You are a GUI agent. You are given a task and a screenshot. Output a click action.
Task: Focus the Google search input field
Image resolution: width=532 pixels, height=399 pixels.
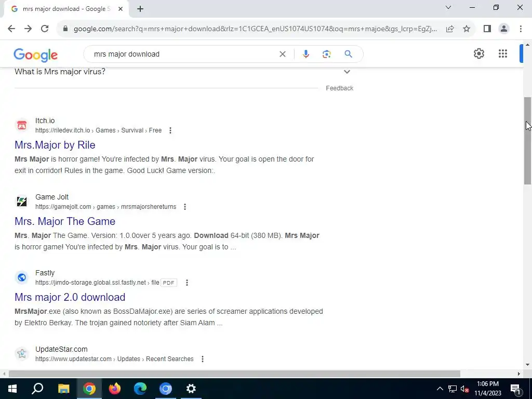tap(184, 54)
